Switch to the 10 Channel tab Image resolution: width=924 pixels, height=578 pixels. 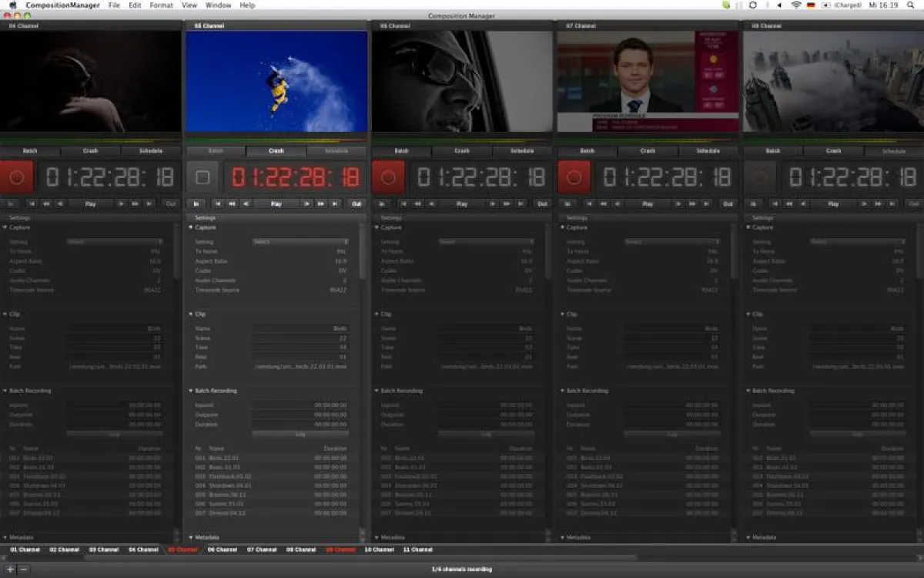tap(378, 550)
